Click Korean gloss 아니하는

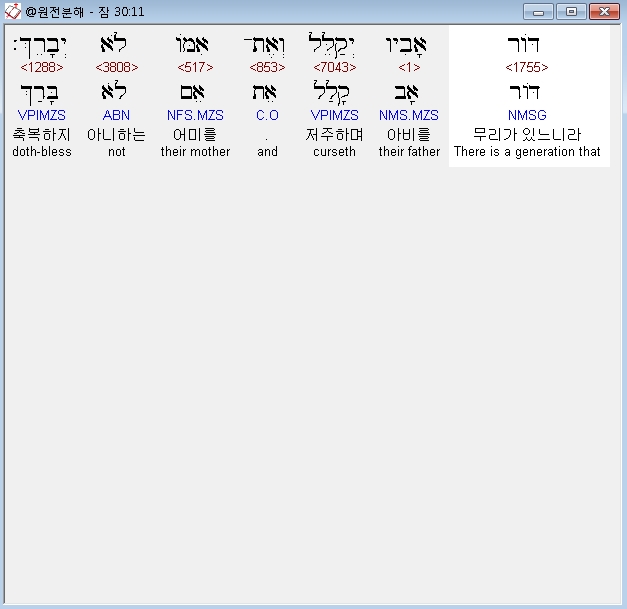(x=116, y=134)
